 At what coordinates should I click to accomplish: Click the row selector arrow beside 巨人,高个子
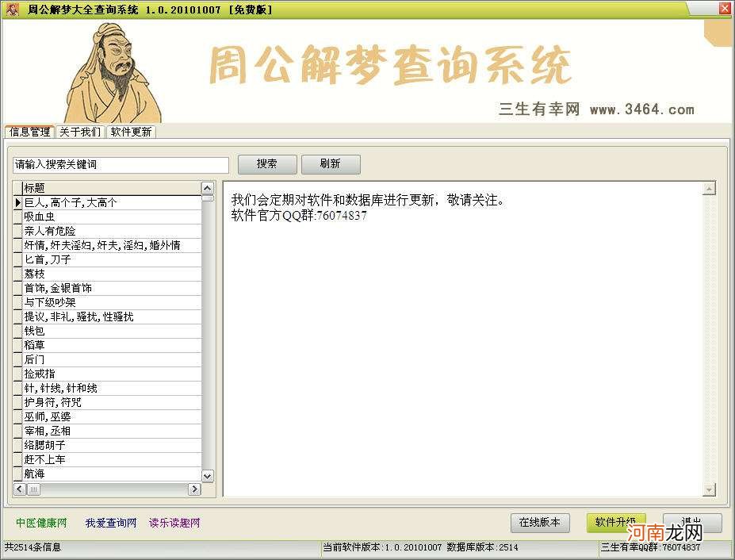click(x=17, y=202)
